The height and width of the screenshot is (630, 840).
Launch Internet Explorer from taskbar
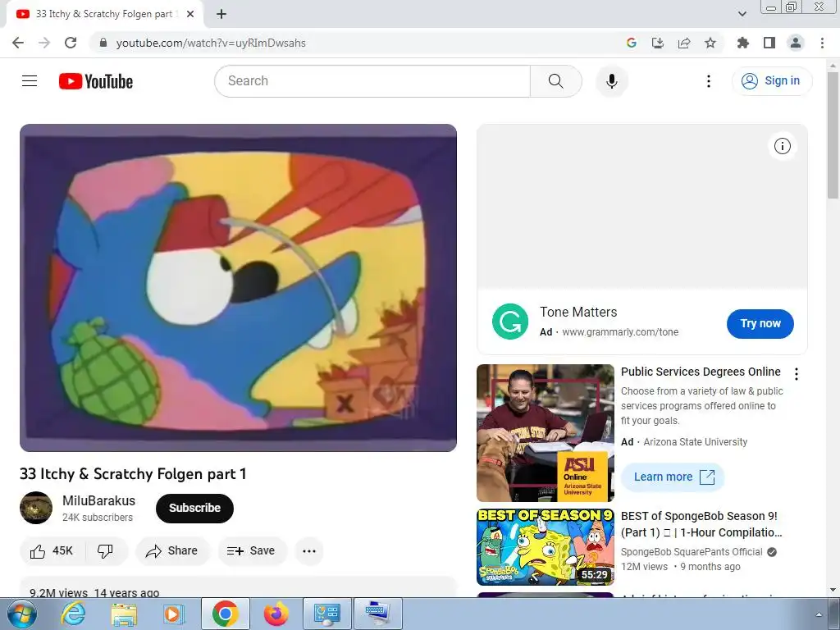(73, 614)
